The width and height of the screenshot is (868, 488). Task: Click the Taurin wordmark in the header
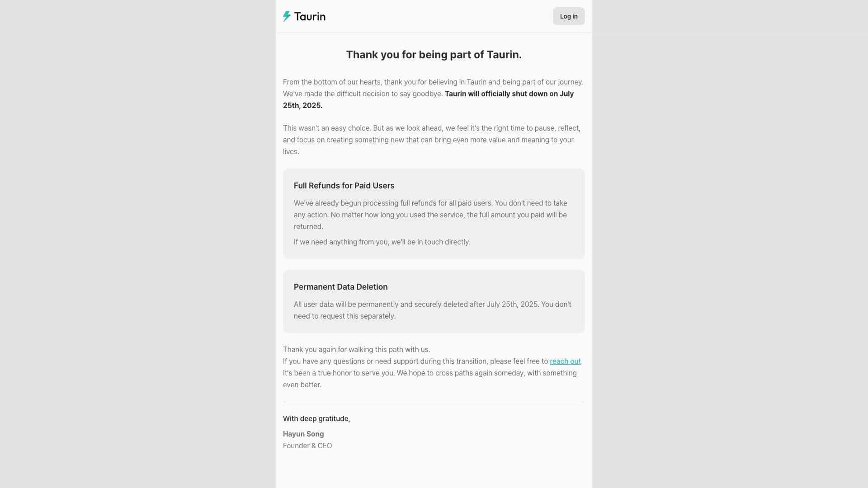[x=310, y=17]
